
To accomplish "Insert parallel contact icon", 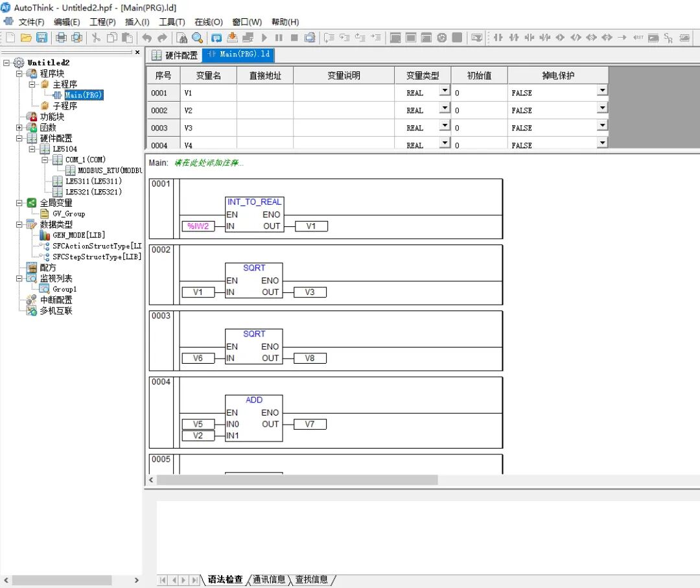I will (530, 38).
